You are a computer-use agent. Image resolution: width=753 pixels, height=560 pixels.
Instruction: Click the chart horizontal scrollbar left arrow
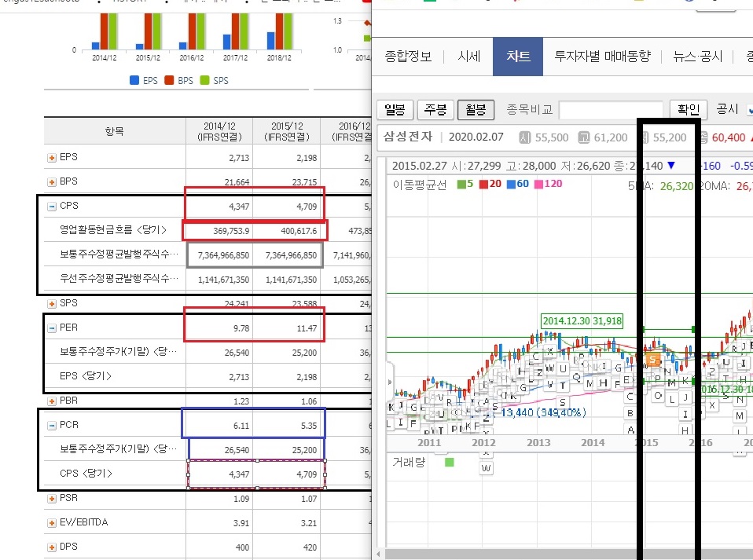(378, 555)
